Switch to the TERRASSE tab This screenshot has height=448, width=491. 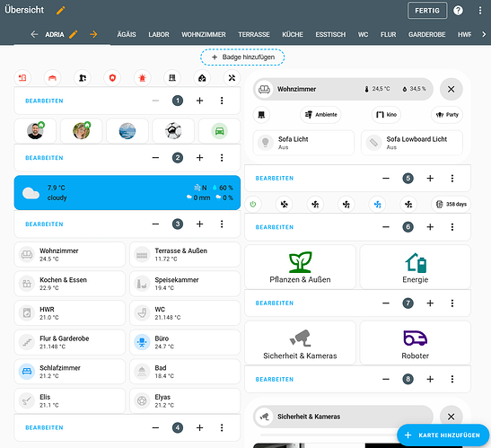(254, 34)
